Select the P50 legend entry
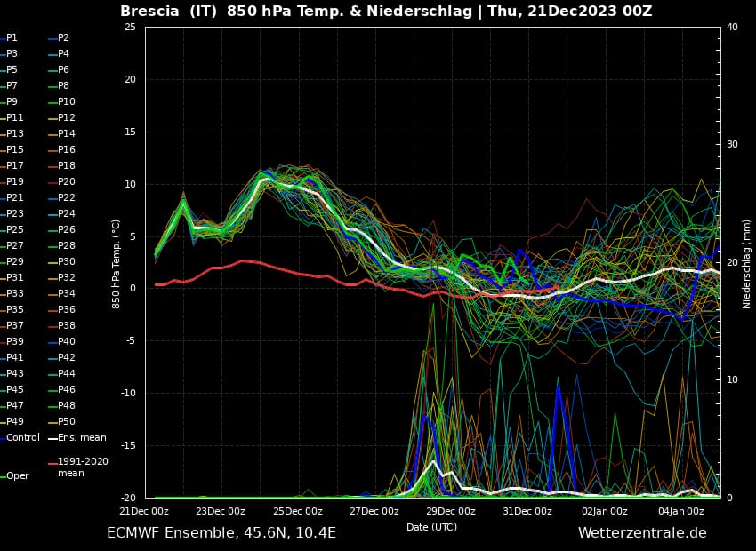 point(66,421)
